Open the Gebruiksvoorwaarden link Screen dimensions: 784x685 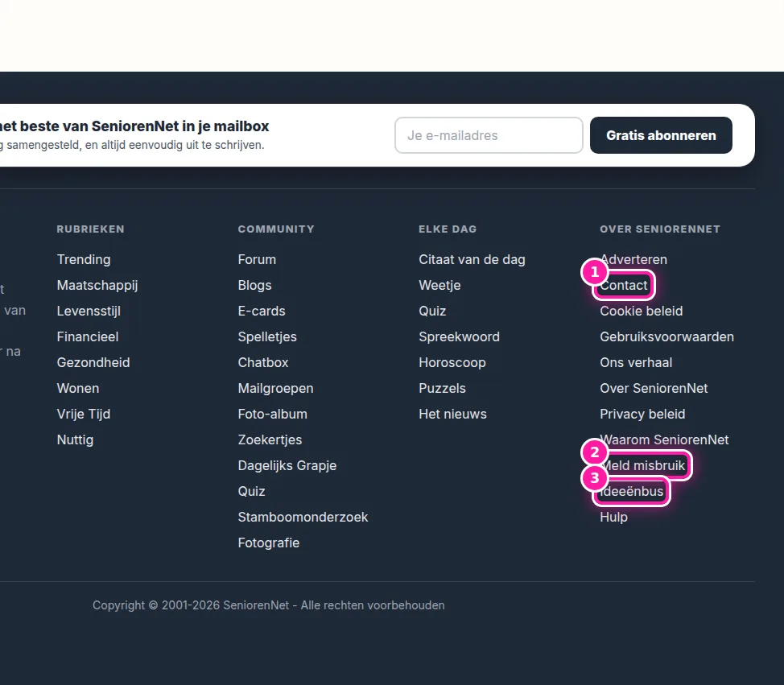(x=666, y=337)
